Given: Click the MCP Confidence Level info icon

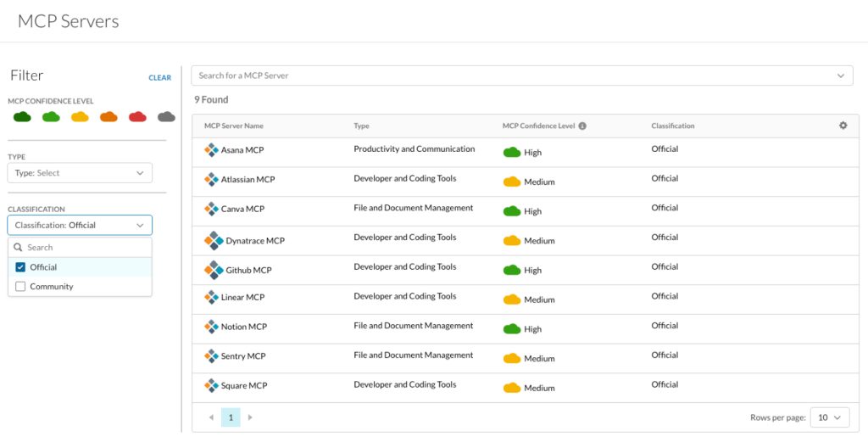Looking at the screenshot, I should point(582,126).
